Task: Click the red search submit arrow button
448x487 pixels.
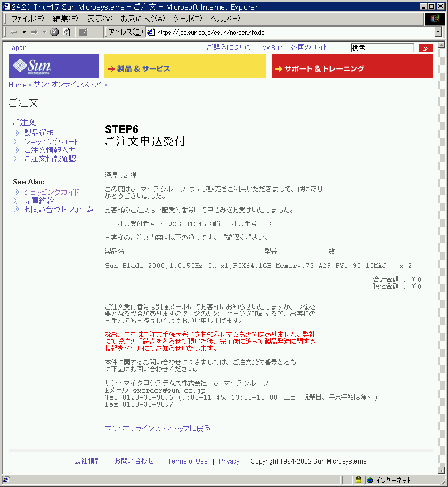Action: click(x=426, y=48)
